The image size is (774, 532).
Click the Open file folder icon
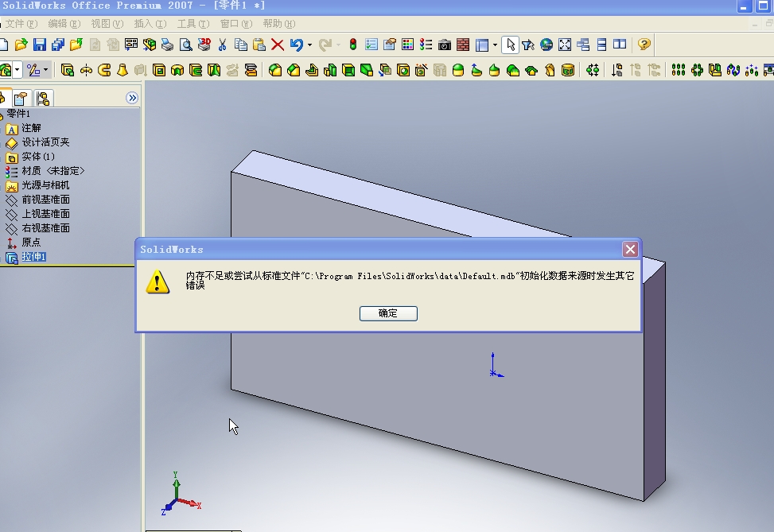point(21,45)
